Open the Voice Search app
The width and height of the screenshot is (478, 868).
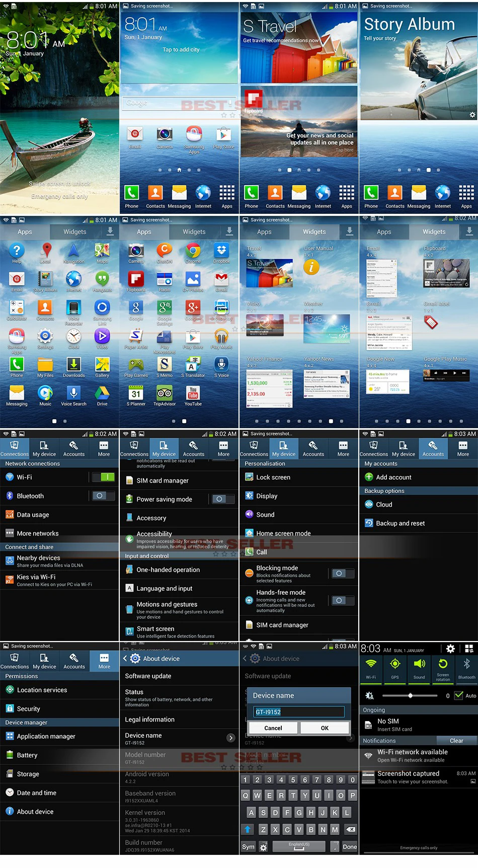73,393
